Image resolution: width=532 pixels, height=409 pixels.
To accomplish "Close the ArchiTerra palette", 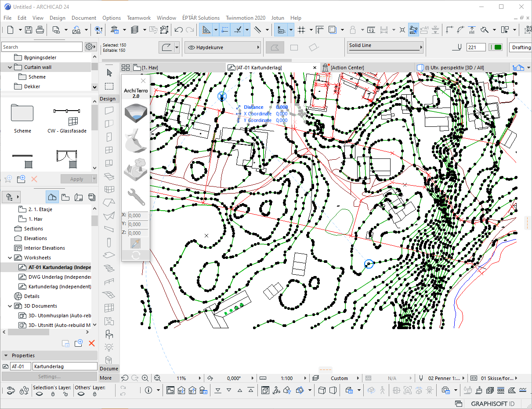I will 143,81.
